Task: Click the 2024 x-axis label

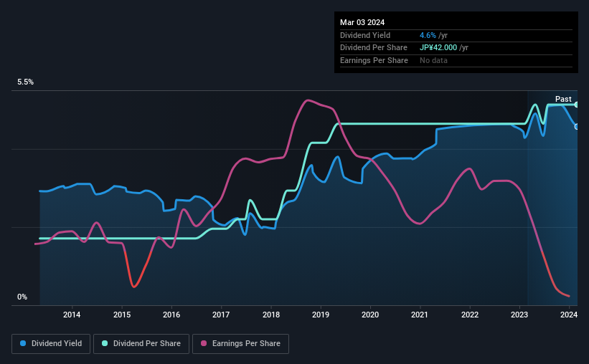Action: [569, 315]
